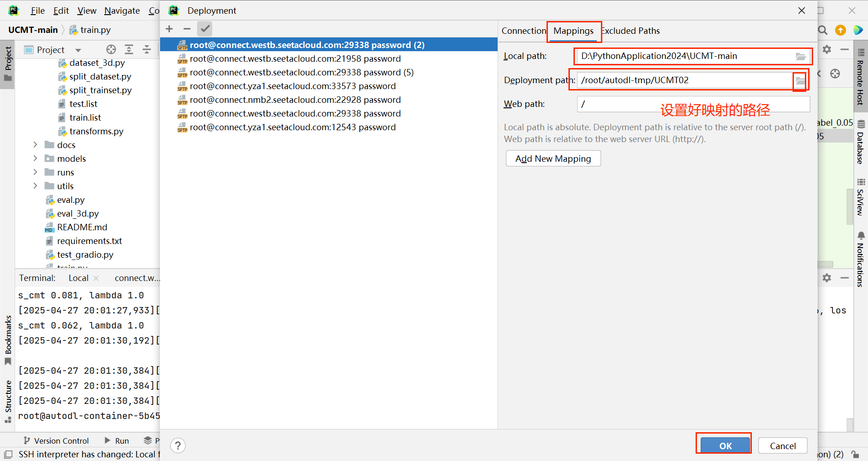Select Opened File crosshair in Project toolbar

click(x=111, y=49)
